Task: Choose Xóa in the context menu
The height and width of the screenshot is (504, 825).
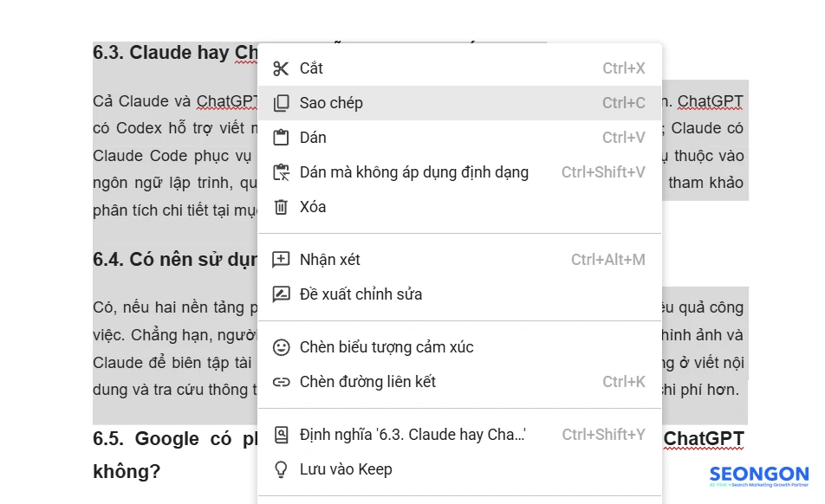Action: [459, 207]
